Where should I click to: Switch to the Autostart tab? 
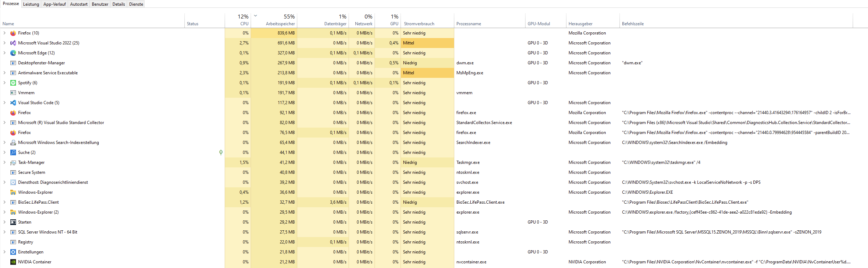click(79, 4)
